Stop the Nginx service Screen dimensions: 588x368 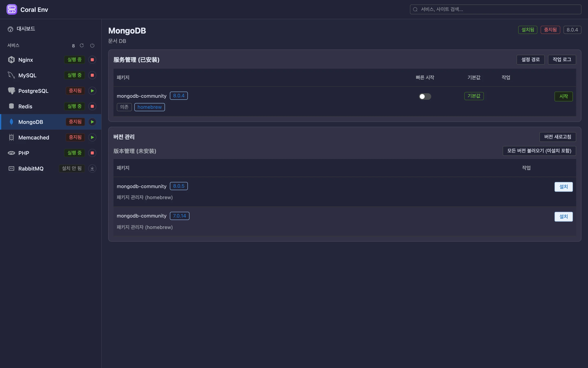[x=92, y=60]
